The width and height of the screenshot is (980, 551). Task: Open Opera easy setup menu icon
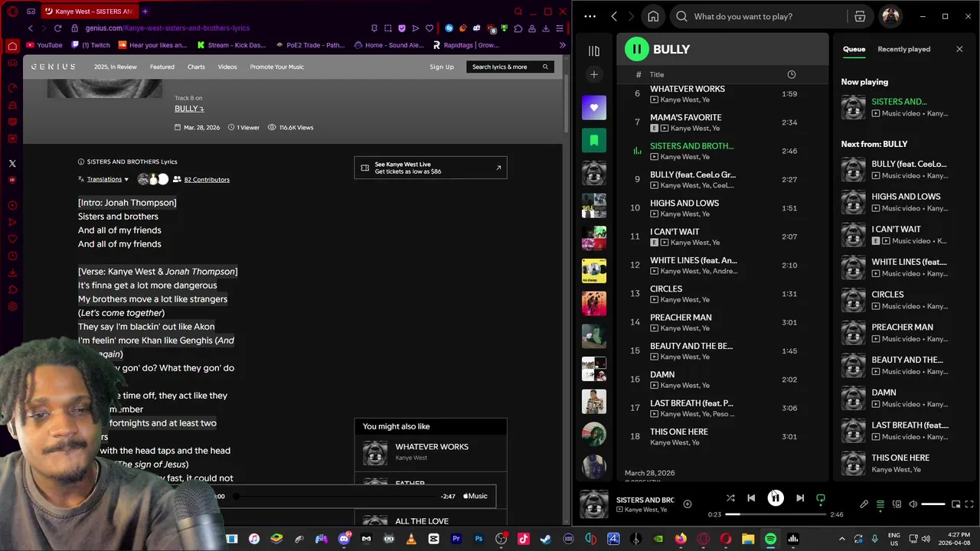point(559,28)
